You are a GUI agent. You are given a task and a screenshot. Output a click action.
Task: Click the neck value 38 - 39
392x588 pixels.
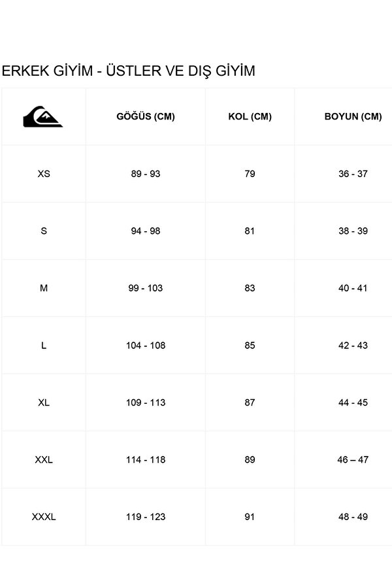click(x=353, y=231)
